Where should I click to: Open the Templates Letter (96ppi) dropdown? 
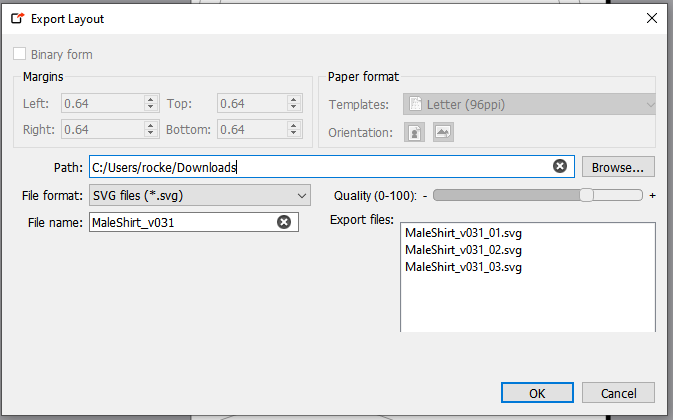click(529, 104)
